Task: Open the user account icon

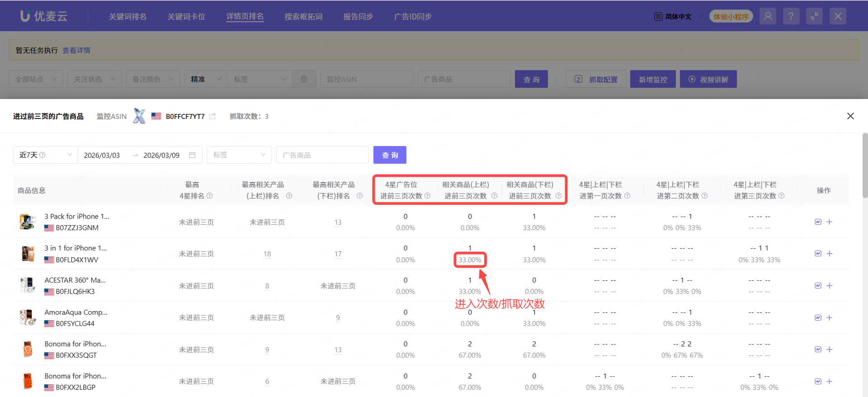Action: pyautogui.click(x=768, y=16)
